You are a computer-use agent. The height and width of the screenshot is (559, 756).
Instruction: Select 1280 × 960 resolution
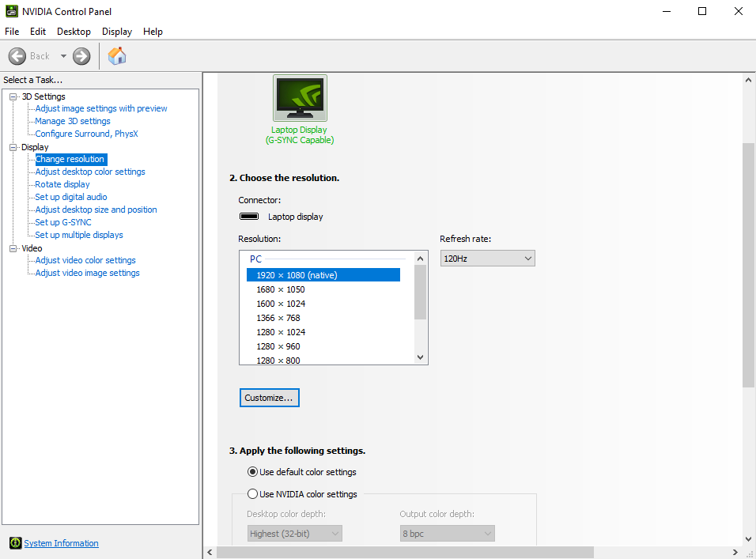278,346
